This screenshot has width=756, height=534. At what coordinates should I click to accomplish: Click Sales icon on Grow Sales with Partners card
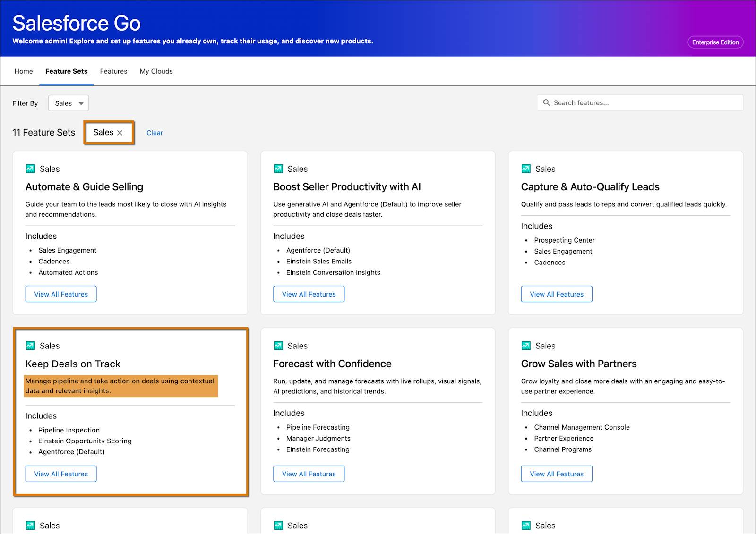(x=526, y=346)
